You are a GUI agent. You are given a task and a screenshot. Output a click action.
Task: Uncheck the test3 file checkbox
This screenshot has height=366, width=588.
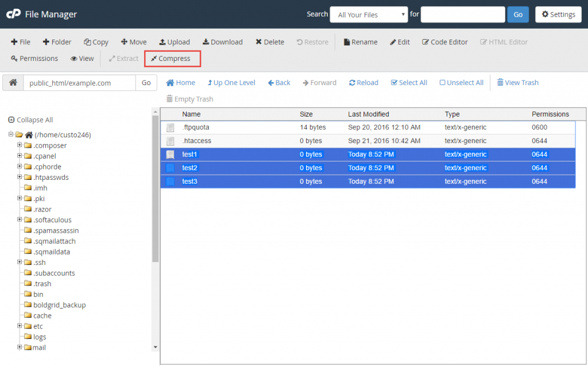click(x=169, y=181)
